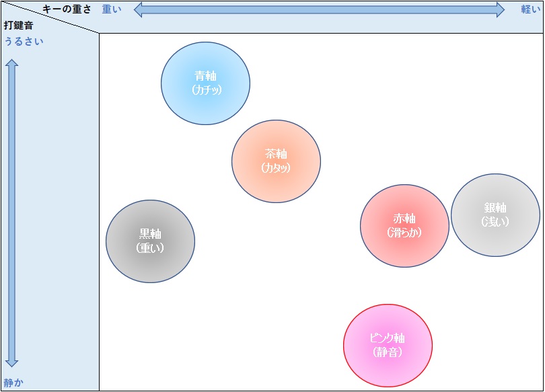Click the left arrowhead beside 重い
The height and width of the screenshot is (392, 545).
140,9
